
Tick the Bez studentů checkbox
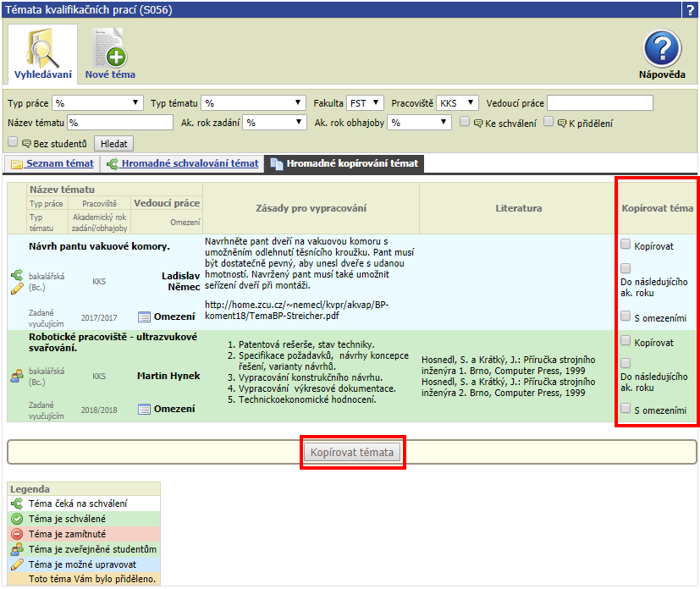[x=13, y=141]
